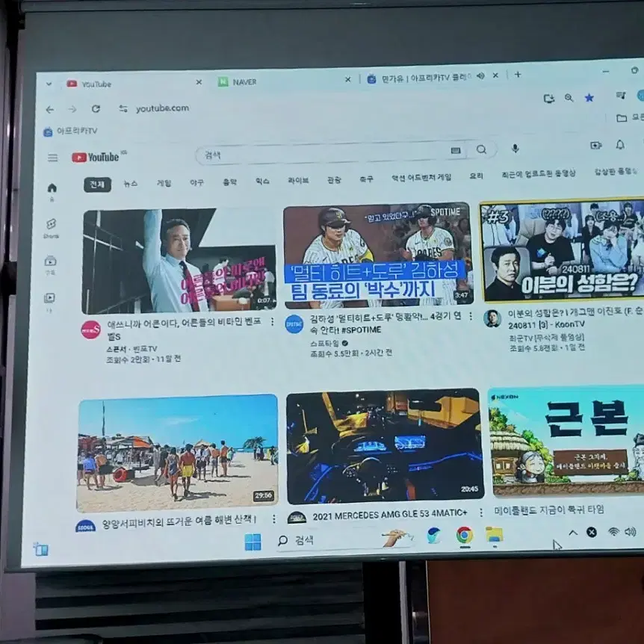Click the YouTube search input field
The image size is (644, 644).
click(x=324, y=153)
